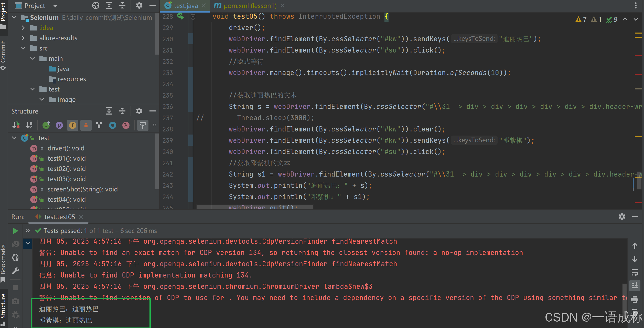
Task: Toggle the Show Fields filter button
Action: tap(73, 125)
